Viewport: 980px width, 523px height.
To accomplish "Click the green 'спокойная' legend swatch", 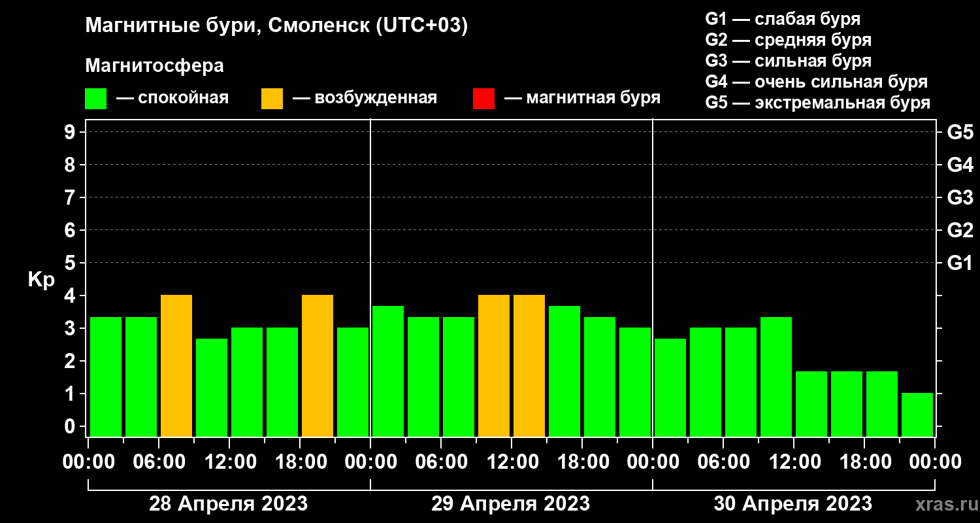I will point(95,99).
